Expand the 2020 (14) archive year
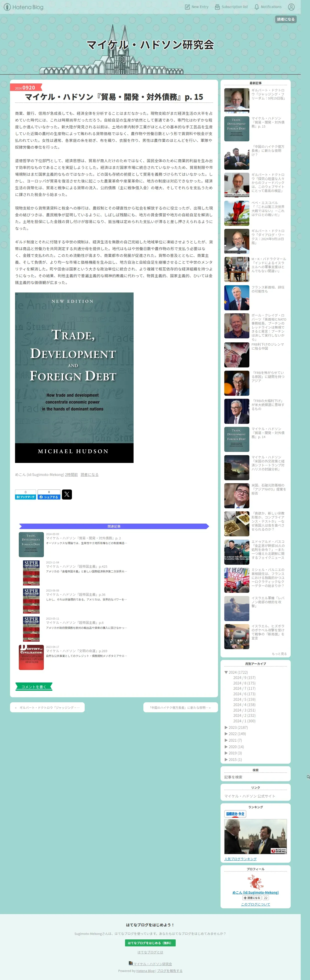The image size is (310, 980). pyautogui.click(x=226, y=747)
